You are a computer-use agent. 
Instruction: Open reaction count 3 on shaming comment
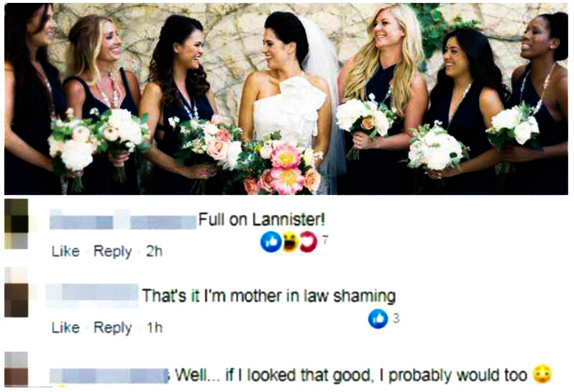396,318
